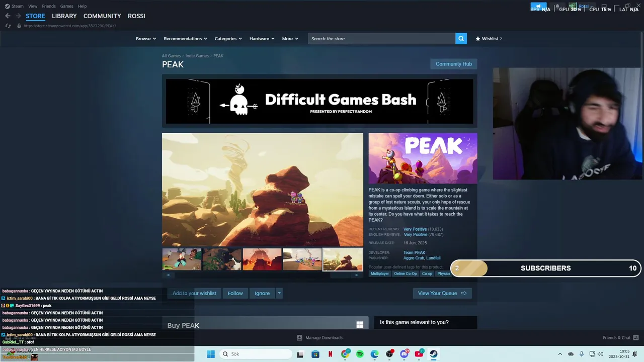Open Netflix from the taskbar
Image resolution: width=644 pixels, height=362 pixels.
click(x=330, y=354)
